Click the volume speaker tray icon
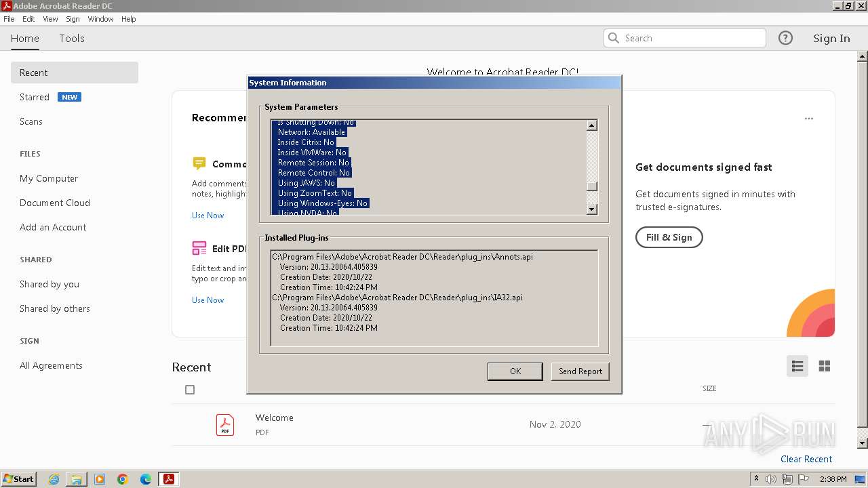The height and width of the screenshot is (488, 868). point(771,479)
